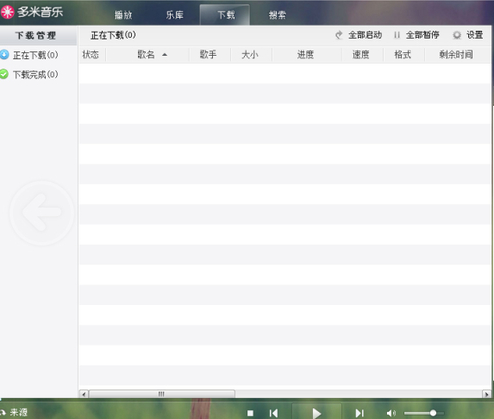Sort by the 歌名 column header
Viewport: 494px width, 419px height.
point(146,55)
